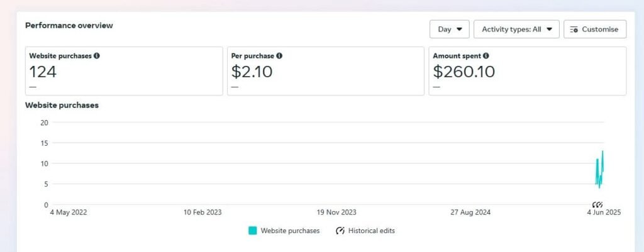Click the 27 Aug 2024 axis label
644x252 pixels.
[x=470, y=212]
